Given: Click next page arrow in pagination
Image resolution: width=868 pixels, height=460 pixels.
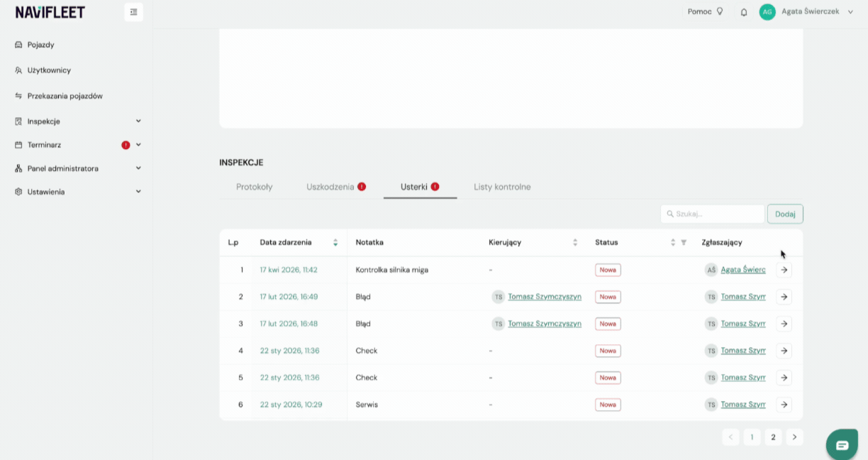Looking at the screenshot, I should 795,437.
